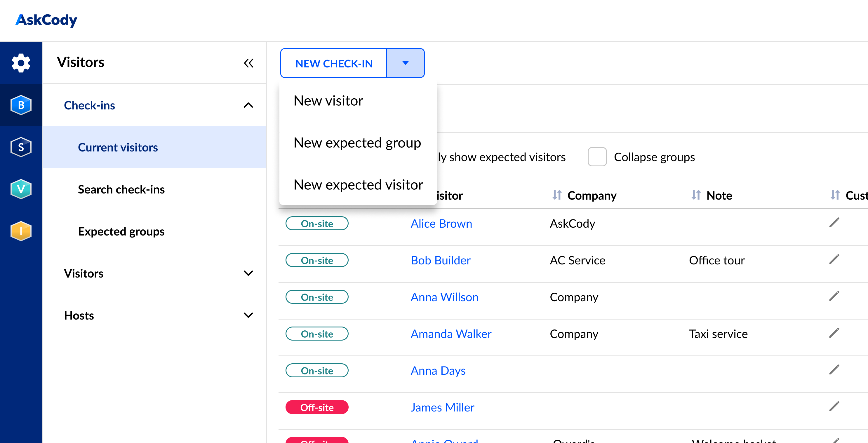
Task: Enable the Collapse groups checkbox
Action: 597,157
